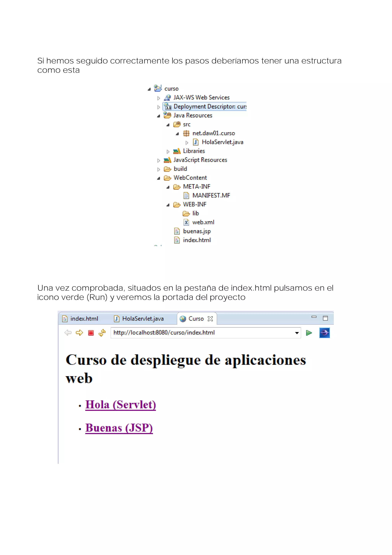This screenshot has height=555, width=392.
Task: Collapse the src folder arrow
Action: [168, 125]
